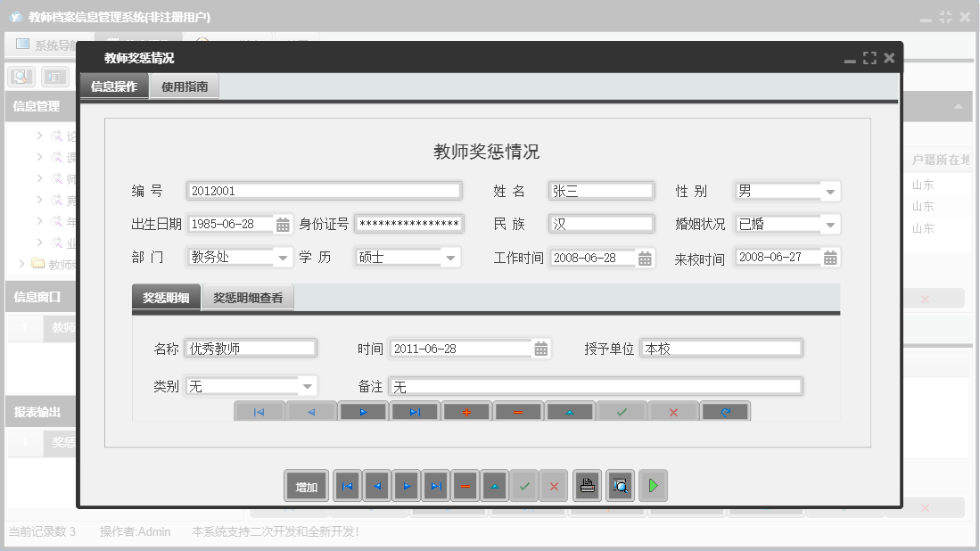Open the calendar icon beside the 时间 field
980x551 pixels.
tap(540, 348)
